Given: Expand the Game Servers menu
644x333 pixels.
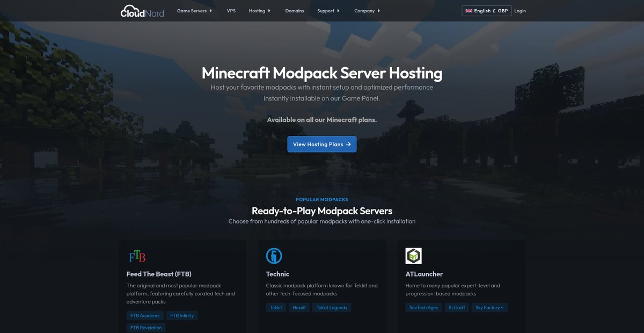Looking at the screenshot, I should coord(194,11).
